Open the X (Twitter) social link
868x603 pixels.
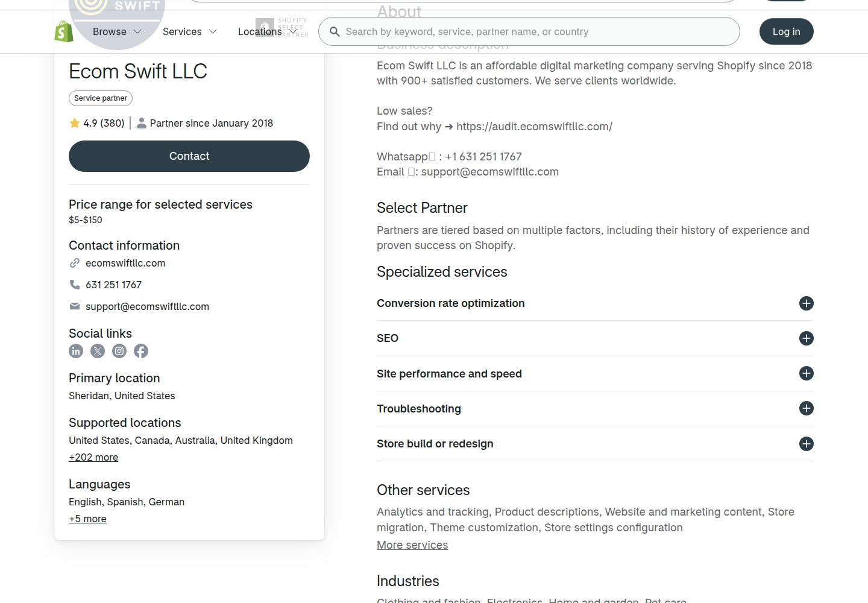tap(98, 351)
